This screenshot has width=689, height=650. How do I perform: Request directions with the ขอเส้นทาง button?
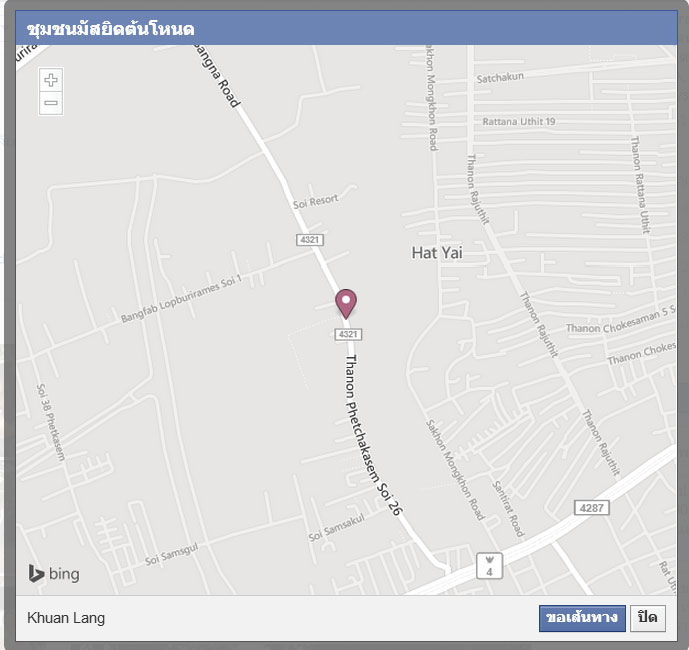pos(582,618)
